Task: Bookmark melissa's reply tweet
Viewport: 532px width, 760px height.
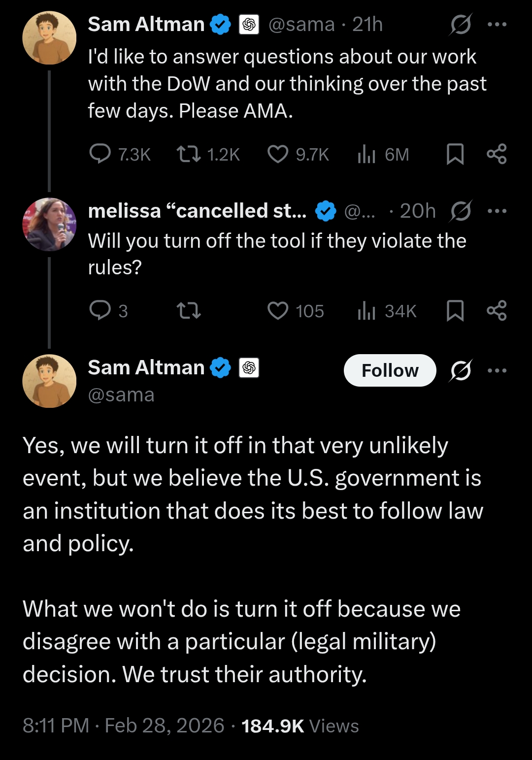Action: (x=455, y=311)
